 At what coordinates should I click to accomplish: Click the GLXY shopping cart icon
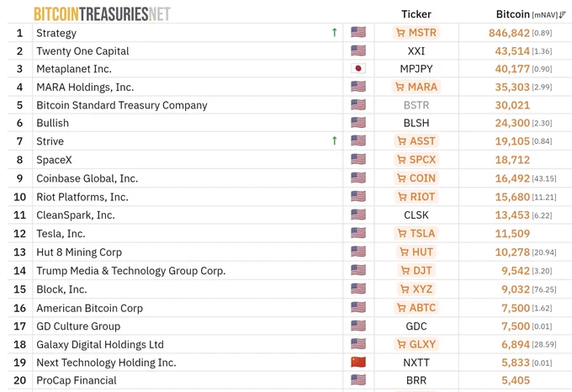(x=401, y=344)
